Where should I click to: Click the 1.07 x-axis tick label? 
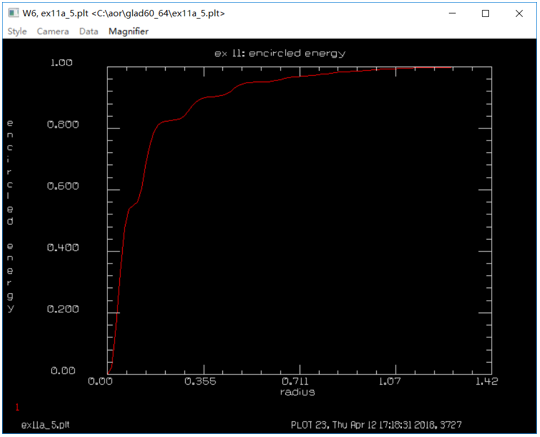coord(390,381)
